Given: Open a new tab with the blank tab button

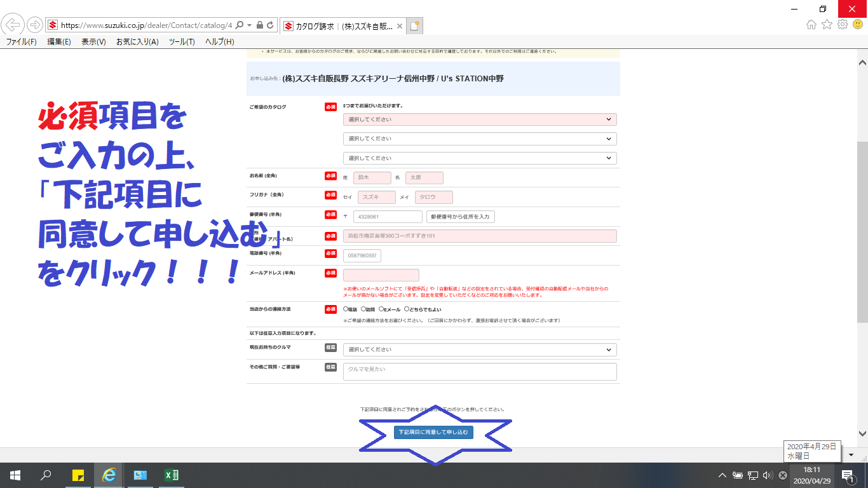Looking at the screenshot, I should 415,26.
